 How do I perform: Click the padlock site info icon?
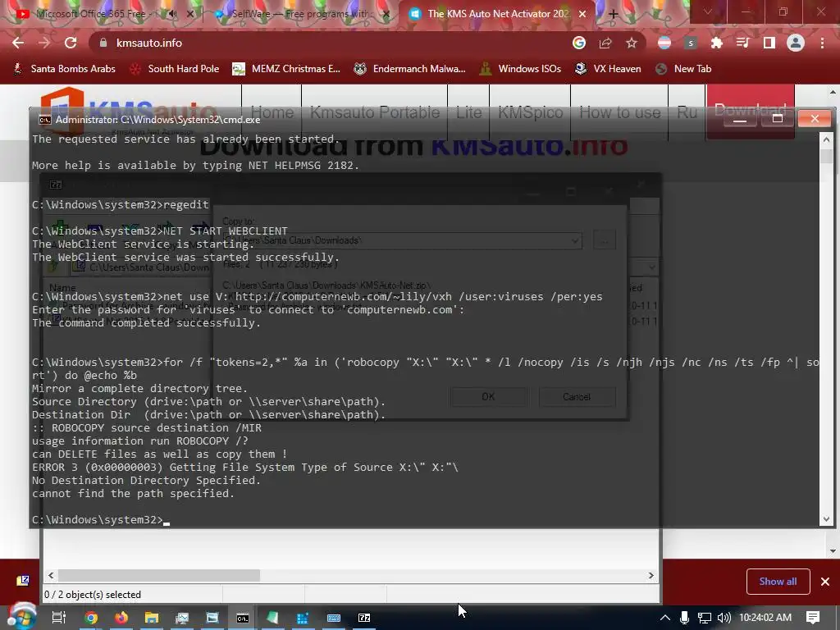[103, 43]
